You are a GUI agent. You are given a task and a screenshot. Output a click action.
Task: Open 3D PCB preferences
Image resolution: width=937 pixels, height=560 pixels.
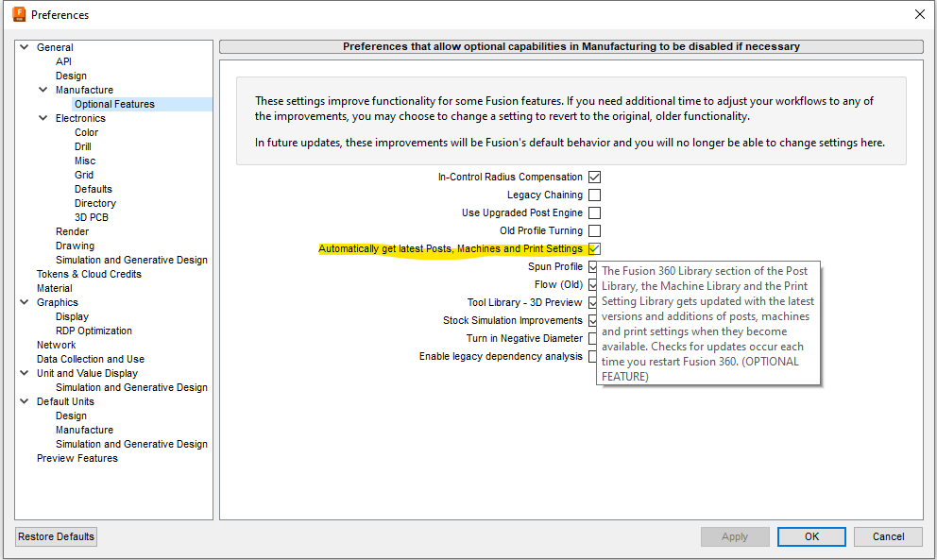coord(92,217)
